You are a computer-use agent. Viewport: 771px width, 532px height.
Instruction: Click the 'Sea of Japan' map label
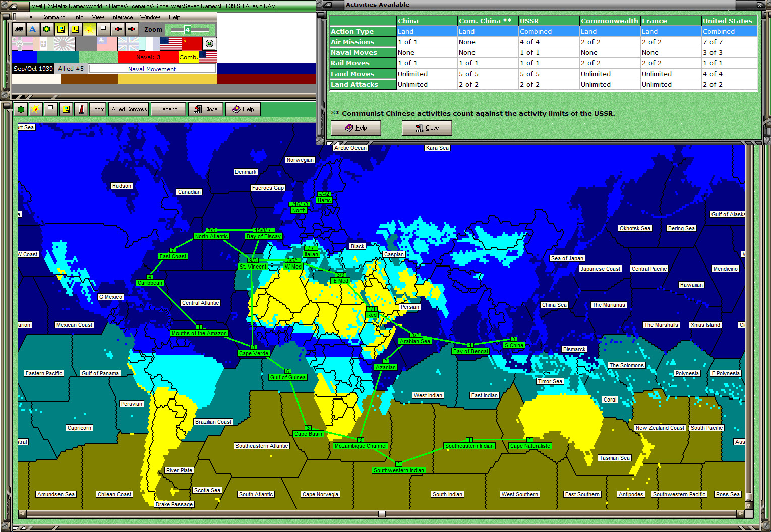567,258
